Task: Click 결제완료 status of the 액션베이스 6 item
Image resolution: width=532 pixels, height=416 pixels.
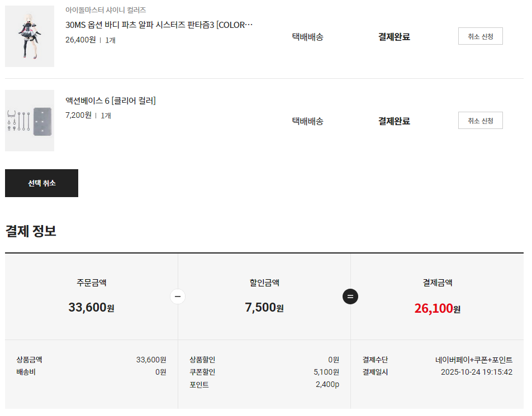Action: [x=394, y=121]
